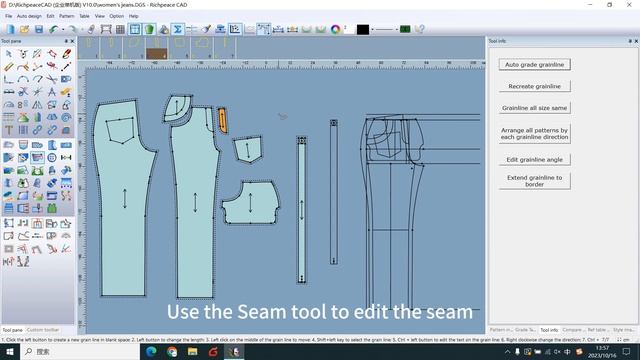This screenshot has height=360, width=640.
Task: Select the arrow pointer tool in Tool pane
Action: pyautogui.click(x=9, y=53)
